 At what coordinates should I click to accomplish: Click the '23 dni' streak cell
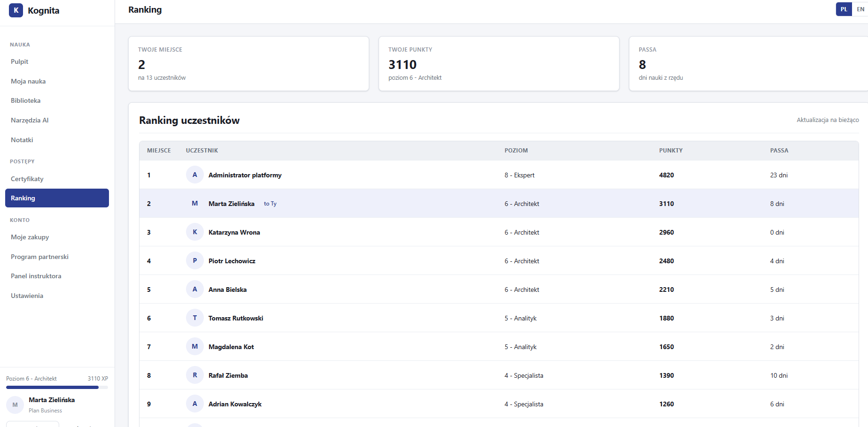[779, 175]
